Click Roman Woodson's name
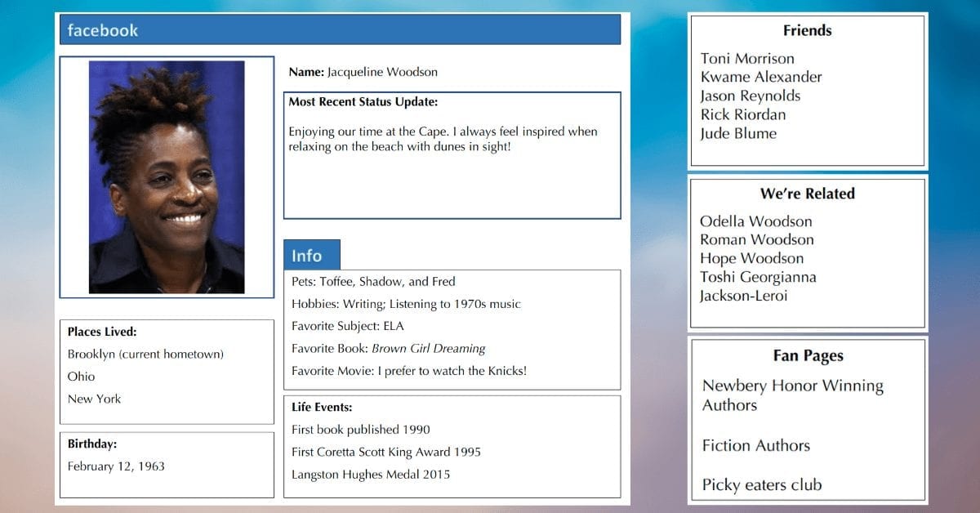The width and height of the screenshot is (980, 513). pos(757,240)
